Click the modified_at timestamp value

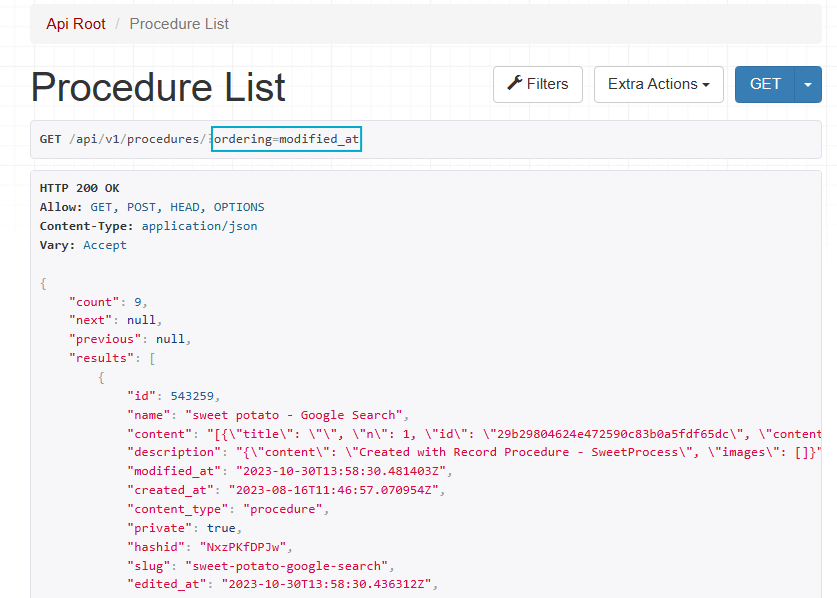click(337, 471)
